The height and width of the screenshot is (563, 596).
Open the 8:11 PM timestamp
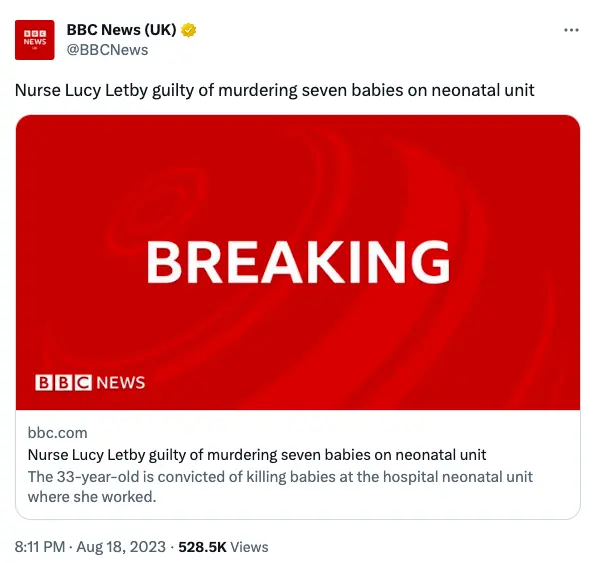coord(40,547)
